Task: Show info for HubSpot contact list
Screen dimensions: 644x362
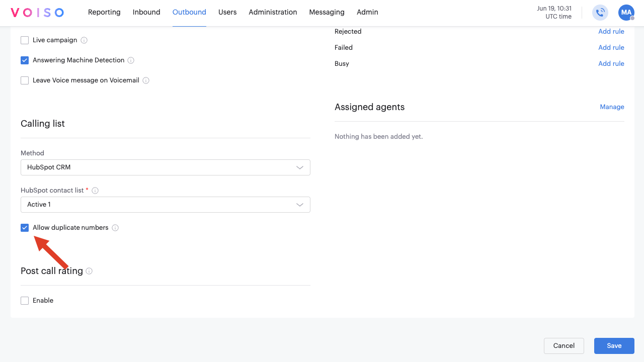Action: tap(95, 191)
